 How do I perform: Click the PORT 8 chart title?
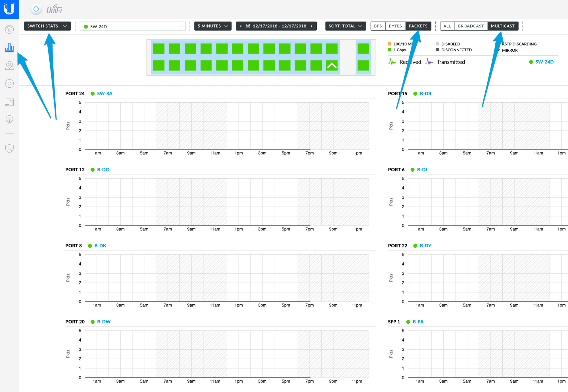click(x=74, y=246)
